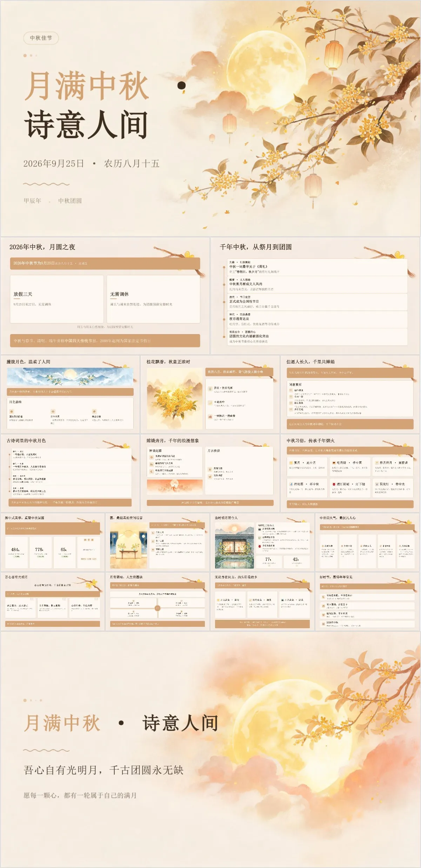The height and width of the screenshot is (868, 421).
Task: Click the closing line 吾心自有光明月，千古团圆永无缺
Action: (x=103, y=770)
